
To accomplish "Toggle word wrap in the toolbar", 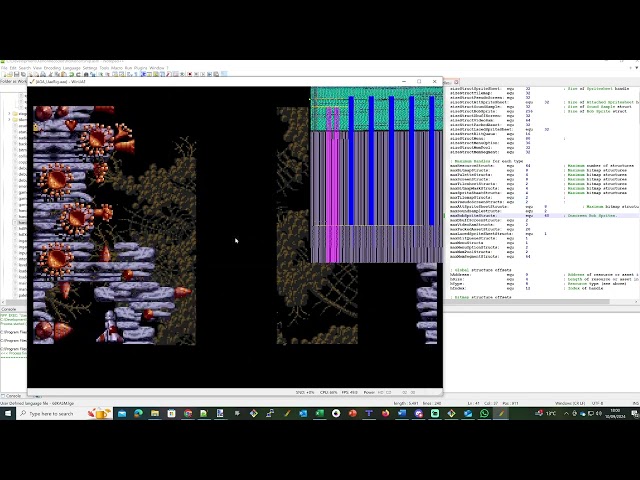I will click(129, 74).
